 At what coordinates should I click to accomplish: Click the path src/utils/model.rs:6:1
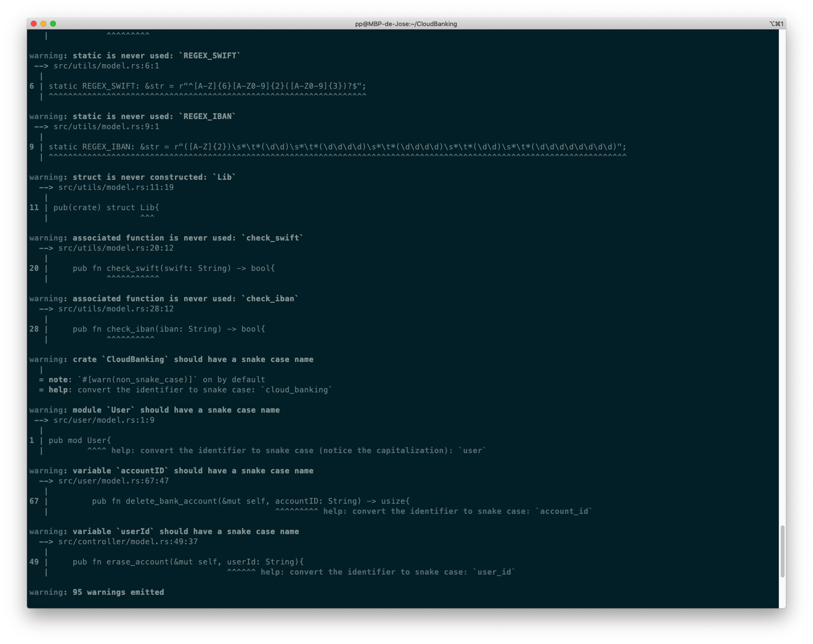[x=107, y=66]
